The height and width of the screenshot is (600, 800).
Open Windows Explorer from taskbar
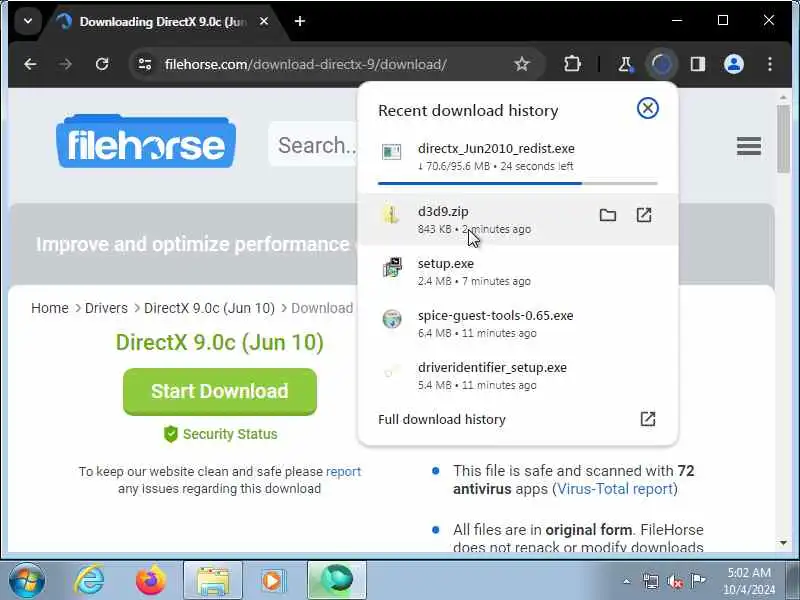click(x=213, y=581)
